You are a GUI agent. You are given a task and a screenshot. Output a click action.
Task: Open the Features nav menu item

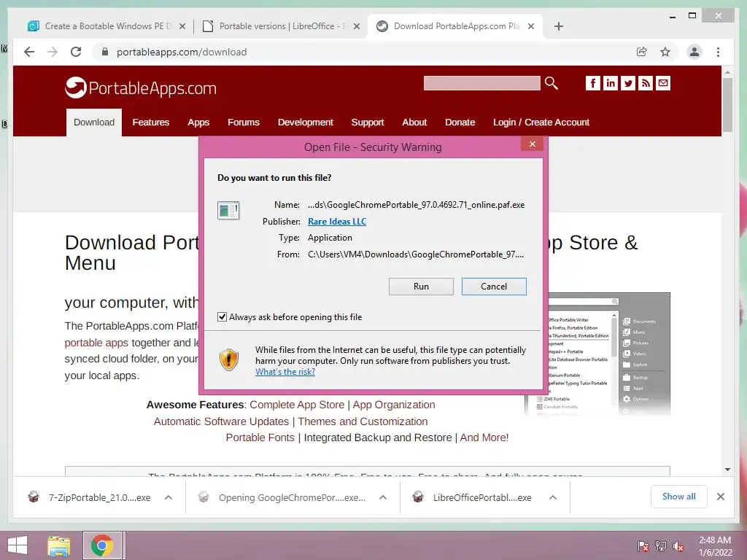click(150, 122)
